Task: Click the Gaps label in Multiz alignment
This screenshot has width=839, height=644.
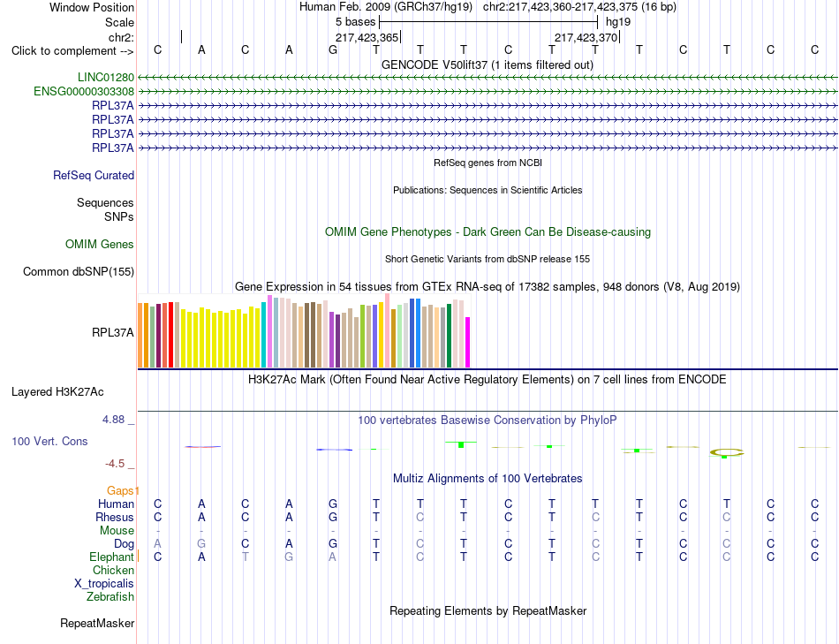Action: 121,491
